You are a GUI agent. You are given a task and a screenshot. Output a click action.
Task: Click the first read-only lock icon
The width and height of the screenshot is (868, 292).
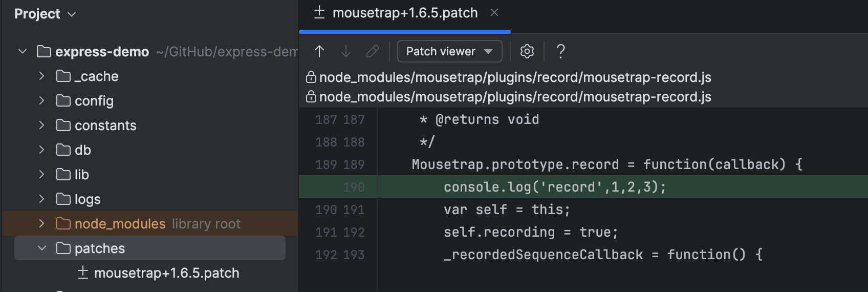pos(311,77)
